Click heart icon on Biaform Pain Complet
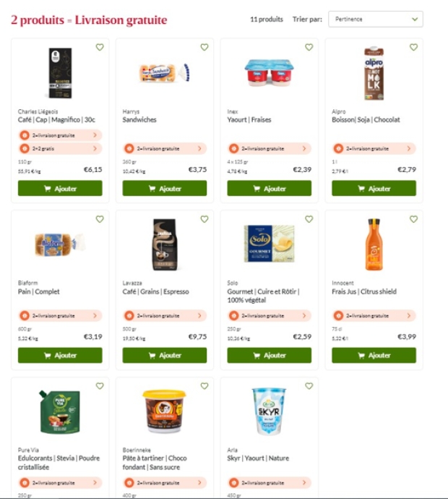 tap(100, 219)
